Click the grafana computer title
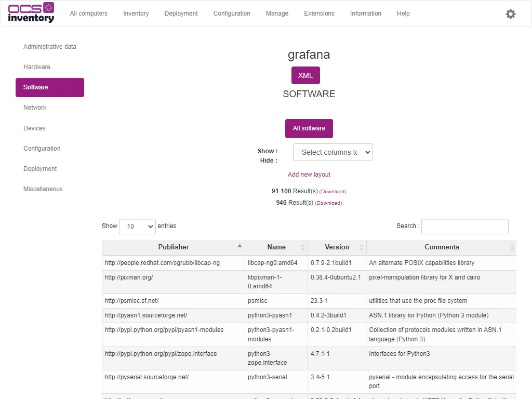Image resolution: width=532 pixels, height=399 pixels. (x=309, y=55)
